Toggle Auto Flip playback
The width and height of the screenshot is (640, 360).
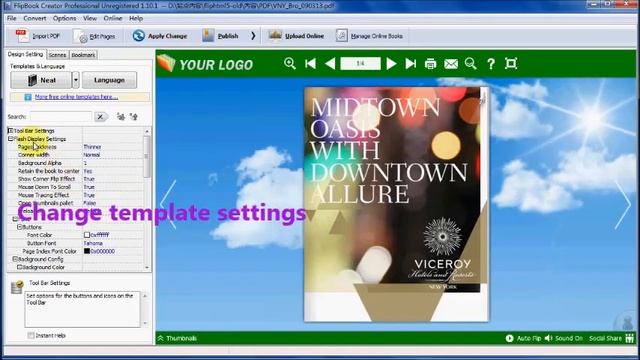click(523, 338)
